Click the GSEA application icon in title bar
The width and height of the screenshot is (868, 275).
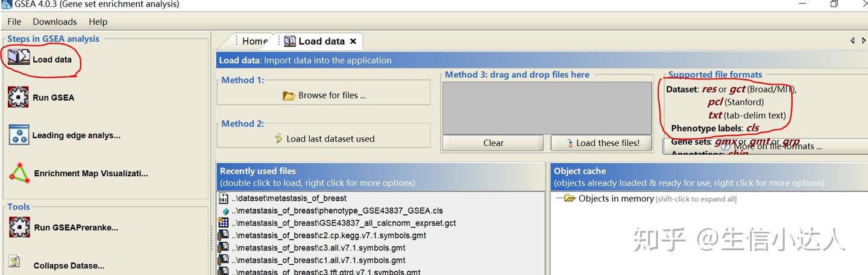(7, 4)
